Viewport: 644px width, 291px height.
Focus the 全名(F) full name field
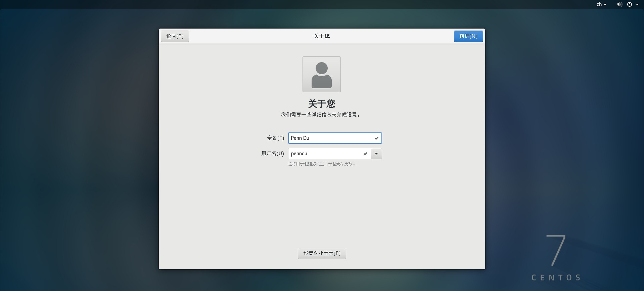click(x=335, y=138)
